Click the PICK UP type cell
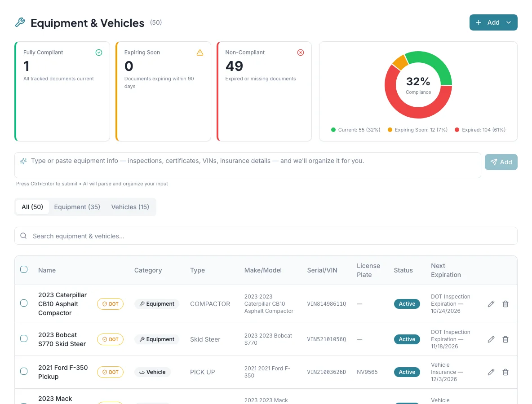 (x=203, y=372)
